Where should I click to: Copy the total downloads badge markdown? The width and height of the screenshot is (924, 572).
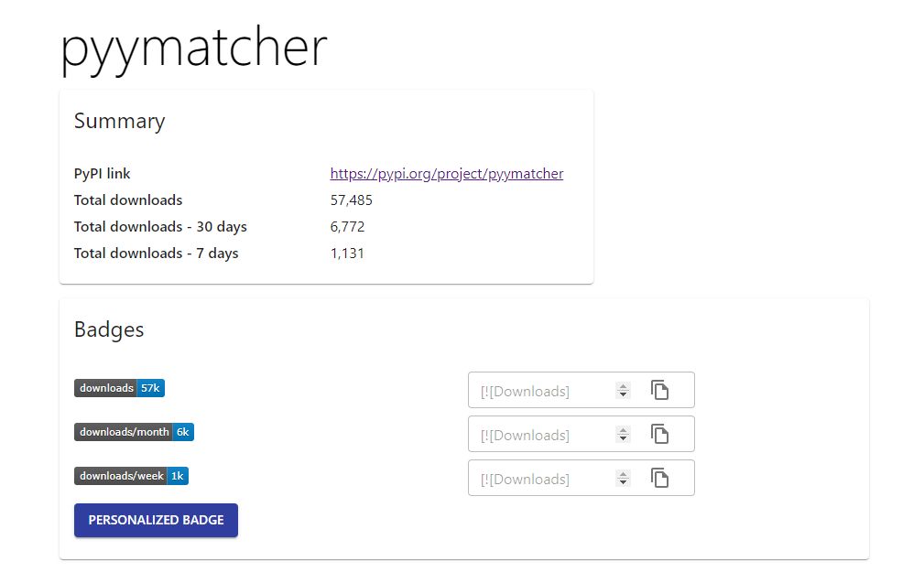(x=659, y=390)
